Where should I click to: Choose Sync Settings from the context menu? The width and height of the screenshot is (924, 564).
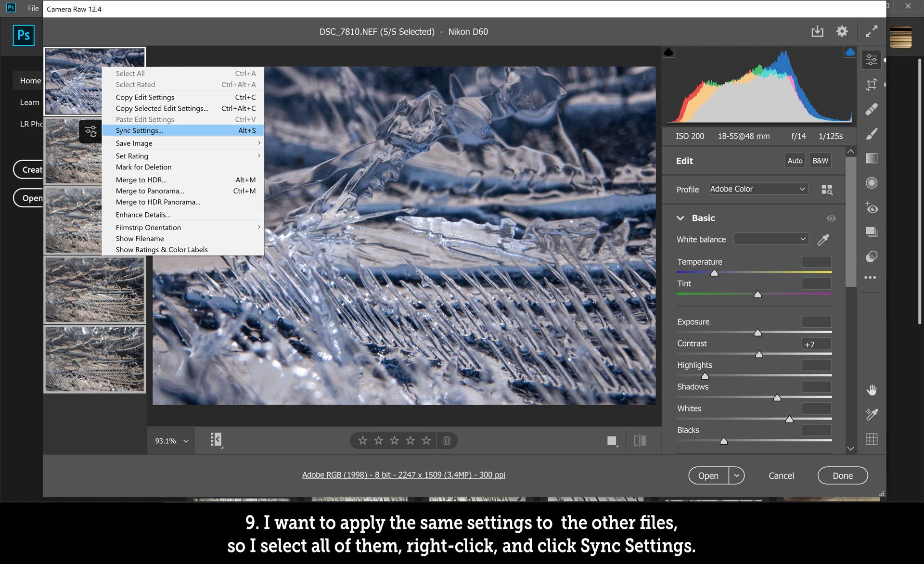tap(139, 130)
